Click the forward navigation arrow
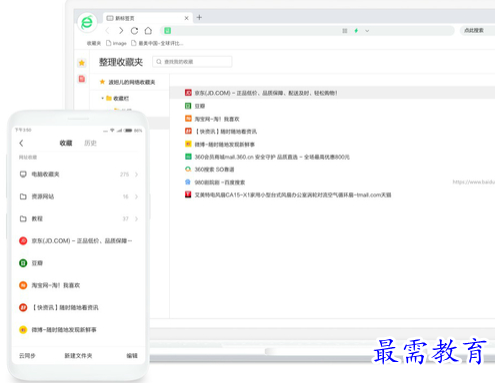Screen dimensions: 495x383 point(121,31)
